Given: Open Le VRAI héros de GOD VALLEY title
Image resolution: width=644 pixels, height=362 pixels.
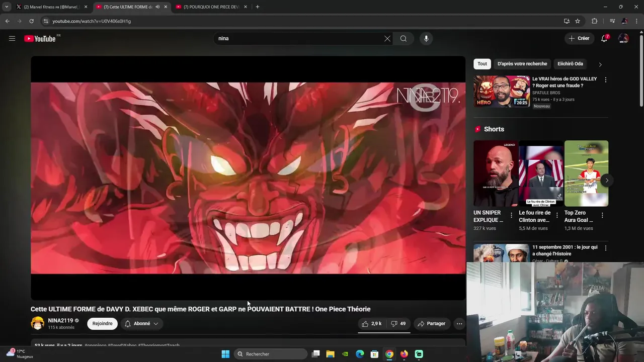Looking at the screenshot, I should pos(565,82).
